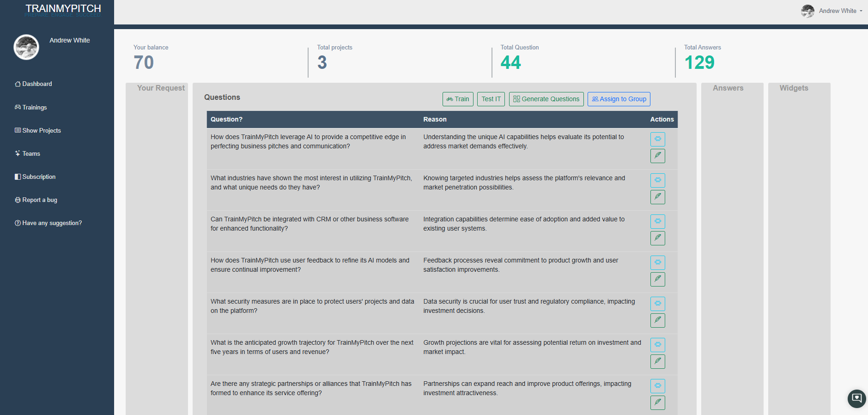Open the Dashboard sidebar item
The width and height of the screenshot is (868, 415).
click(x=33, y=84)
